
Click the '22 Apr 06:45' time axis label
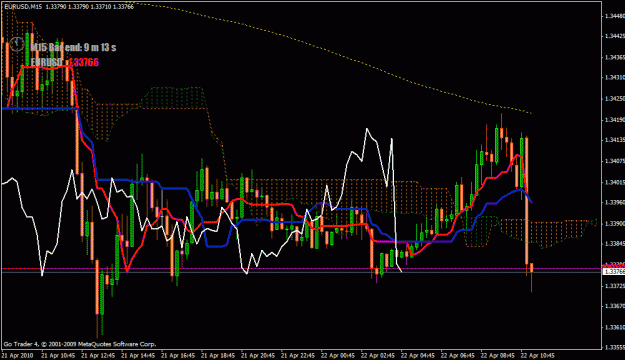[x=457, y=355]
